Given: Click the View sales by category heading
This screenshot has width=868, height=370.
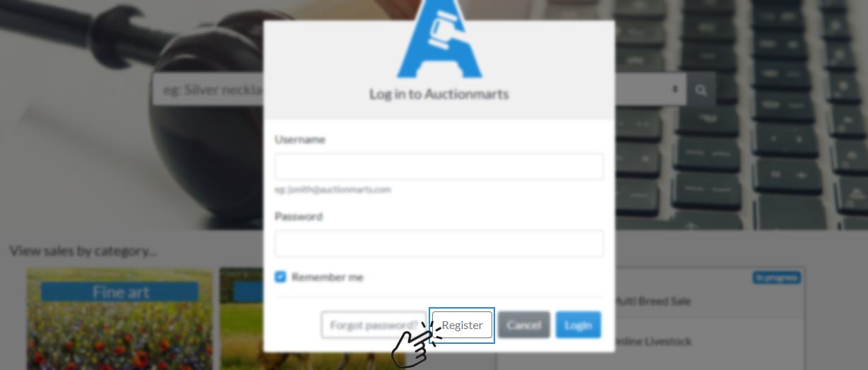Looking at the screenshot, I should 83,251.
